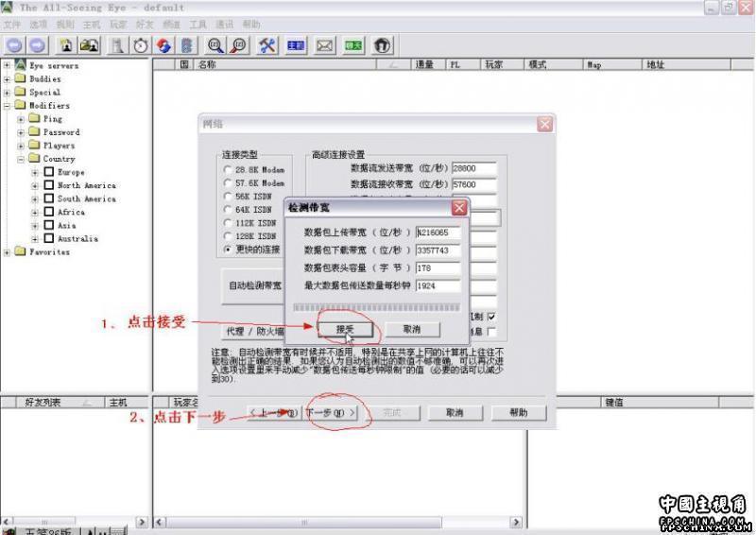
Task: Open the 玩家 menu
Action: (x=118, y=25)
